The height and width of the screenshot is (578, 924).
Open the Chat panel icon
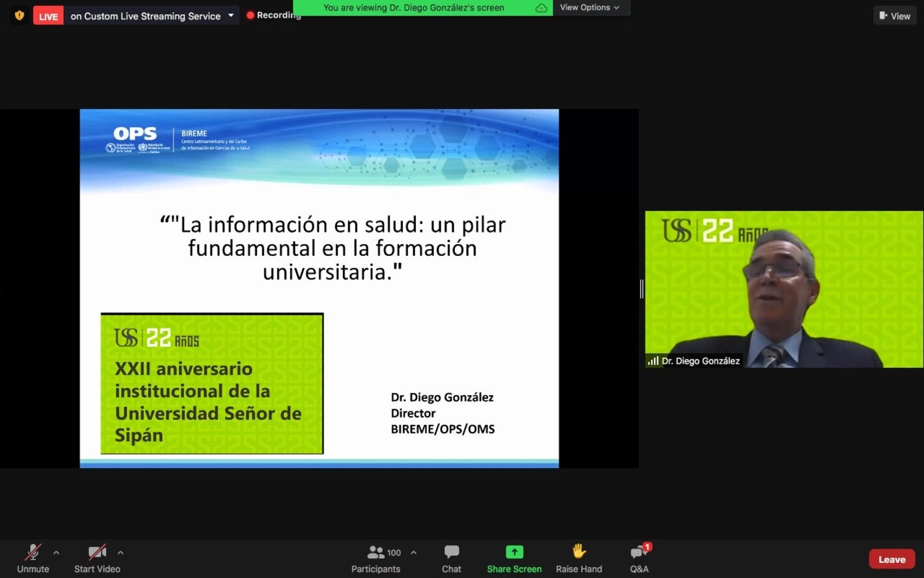coord(451,552)
